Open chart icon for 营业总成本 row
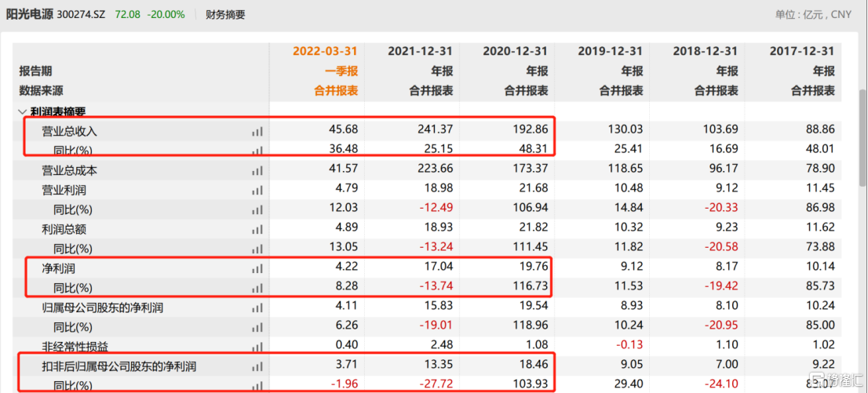The height and width of the screenshot is (393, 868). pos(257,171)
